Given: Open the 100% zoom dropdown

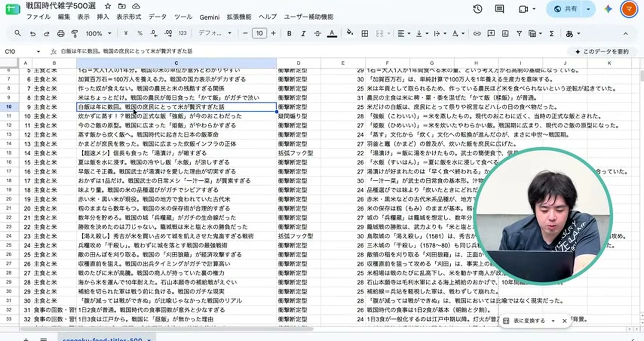Looking at the screenshot, I should [x=98, y=33].
